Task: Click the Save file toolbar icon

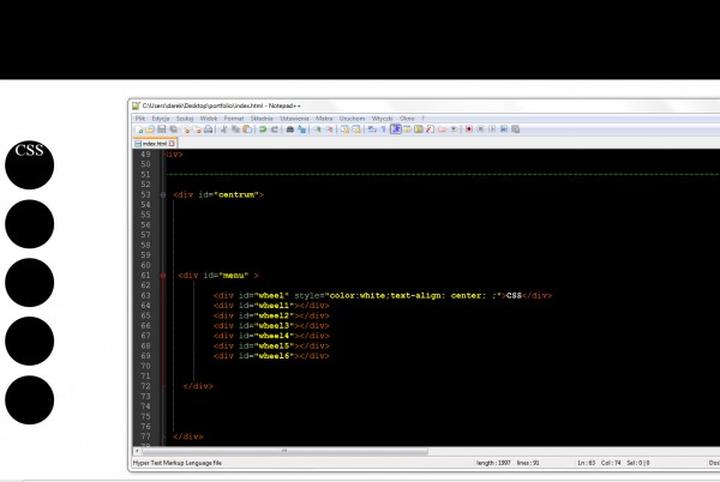Action: coord(161,129)
